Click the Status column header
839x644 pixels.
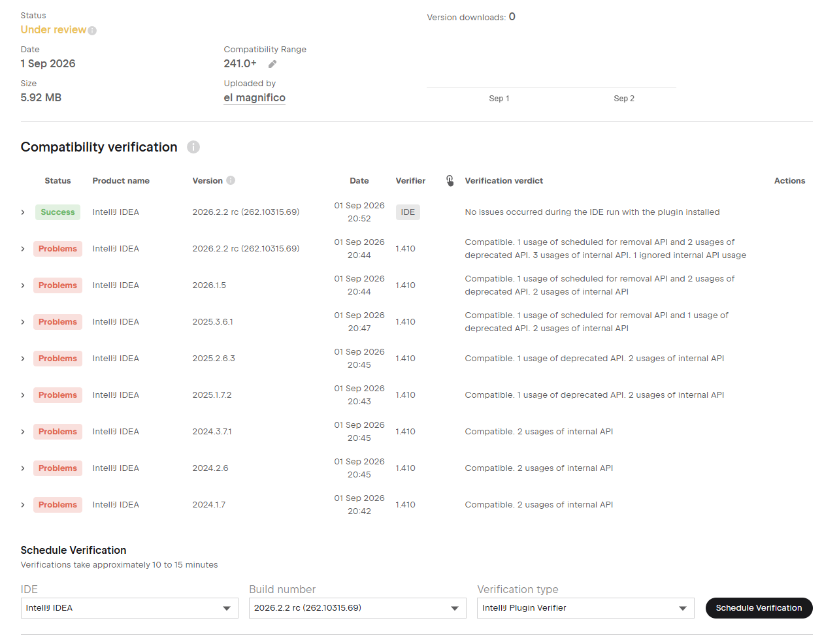pos(58,181)
